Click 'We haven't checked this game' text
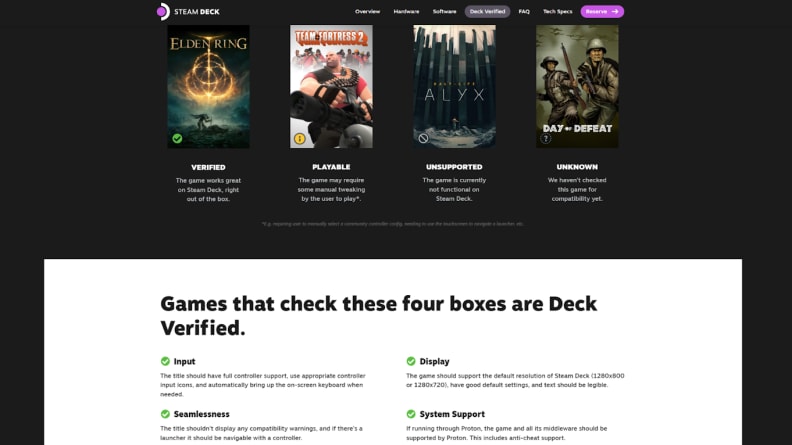Viewport: 792px width, 445px height. (577, 189)
